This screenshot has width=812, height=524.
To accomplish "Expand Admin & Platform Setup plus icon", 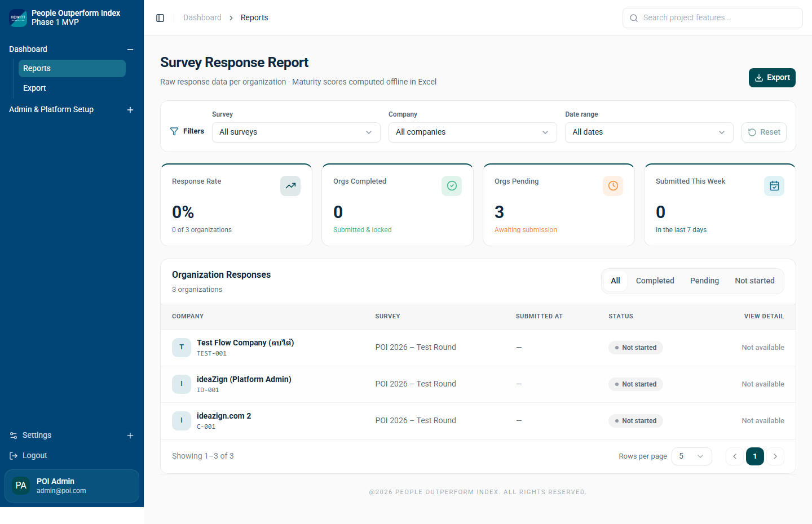I will pos(130,110).
